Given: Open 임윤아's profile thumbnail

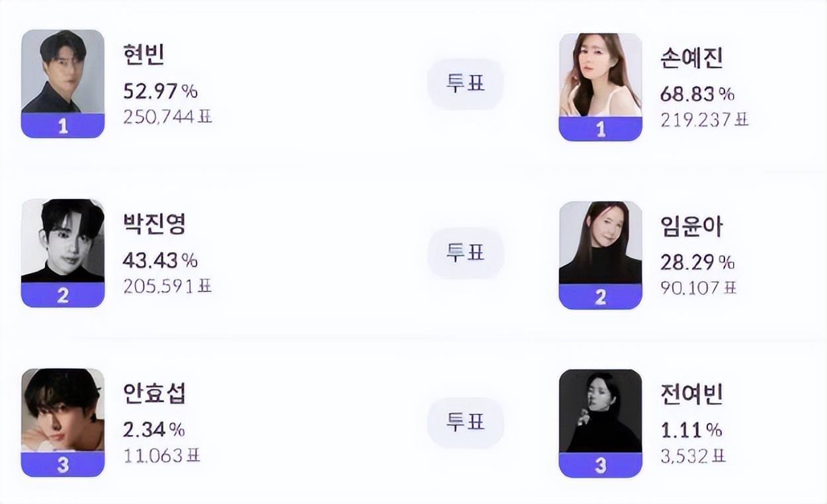Looking at the screenshot, I should click(600, 243).
